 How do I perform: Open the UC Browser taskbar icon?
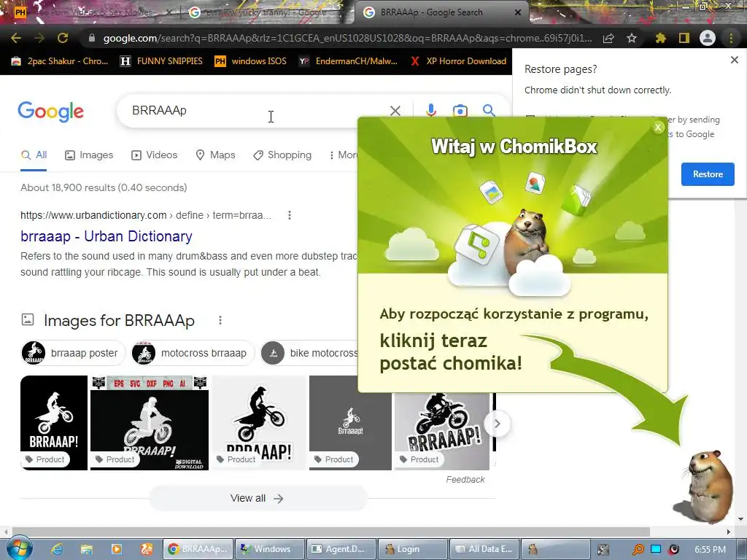coord(146,549)
